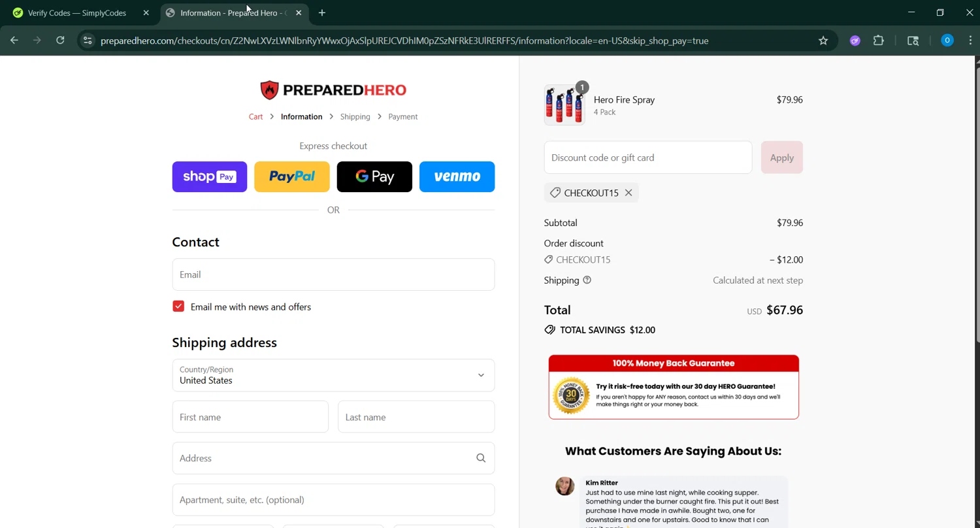Click Kim Ritter's reviewer avatar
The height and width of the screenshot is (528, 980).
tap(565, 486)
